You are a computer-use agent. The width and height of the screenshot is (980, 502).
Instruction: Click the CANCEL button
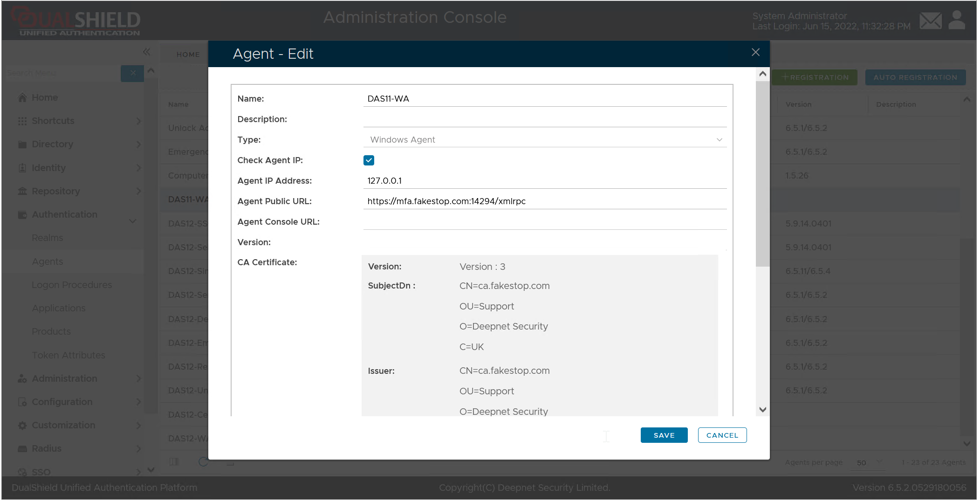tap(722, 435)
